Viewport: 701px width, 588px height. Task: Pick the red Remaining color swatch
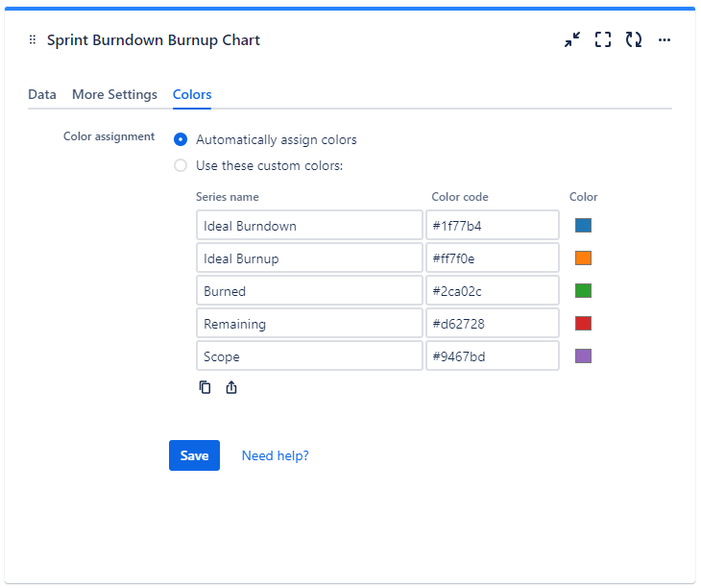(x=583, y=324)
